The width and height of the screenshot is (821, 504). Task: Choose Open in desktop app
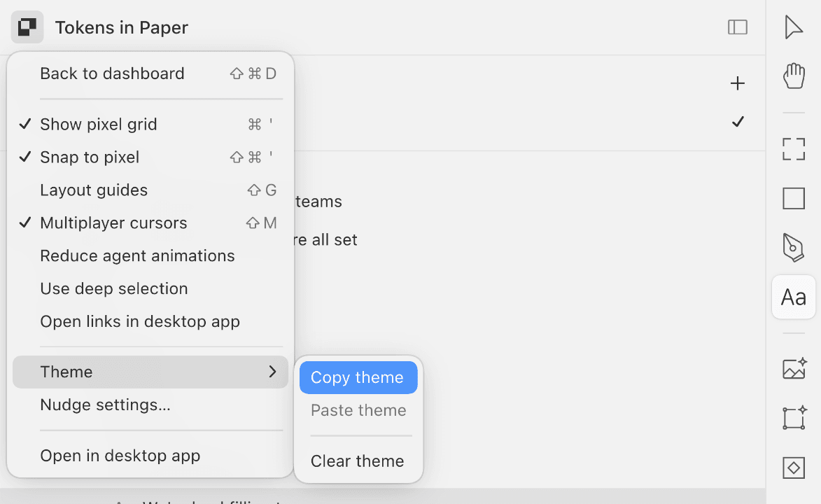point(150,456)
